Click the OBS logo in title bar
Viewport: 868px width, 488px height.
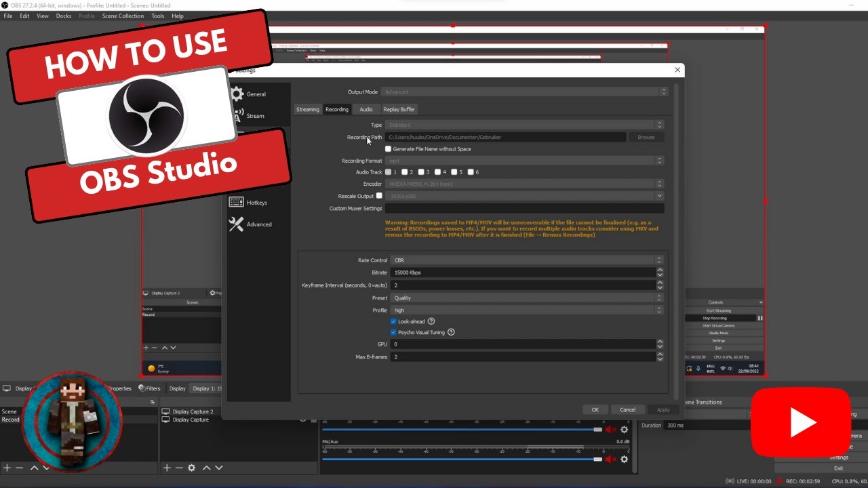5,5
